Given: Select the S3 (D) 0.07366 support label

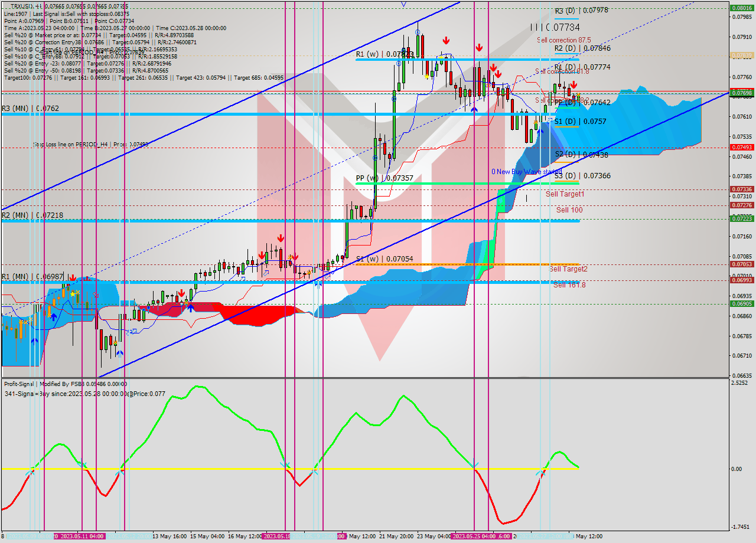Looking at the screenshot, I should click(x=582, y=176).
